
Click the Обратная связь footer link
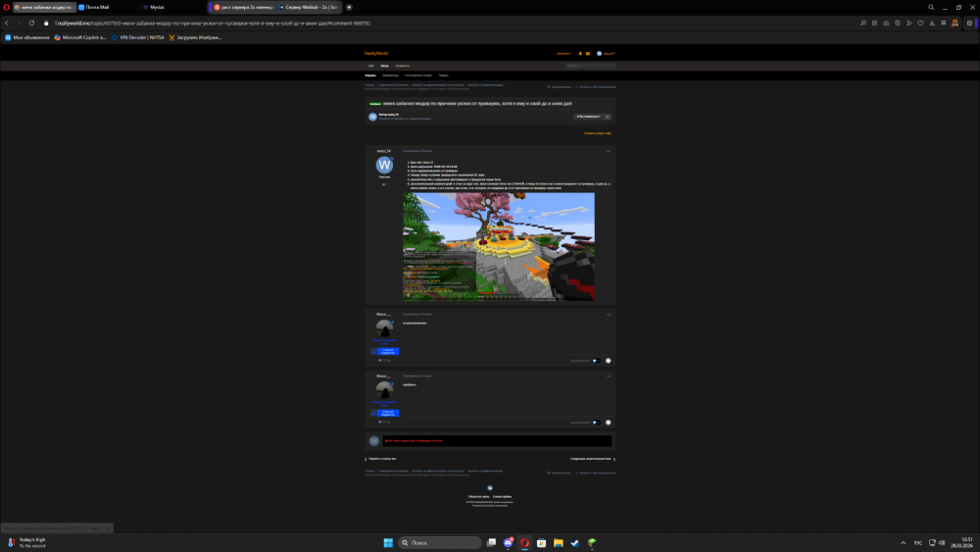coord(479,497)
